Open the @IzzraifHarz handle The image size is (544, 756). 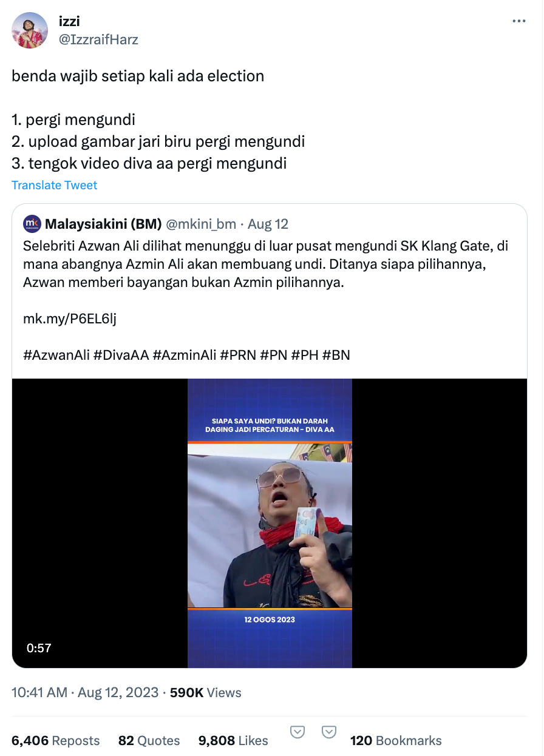(x=97, y=40)
